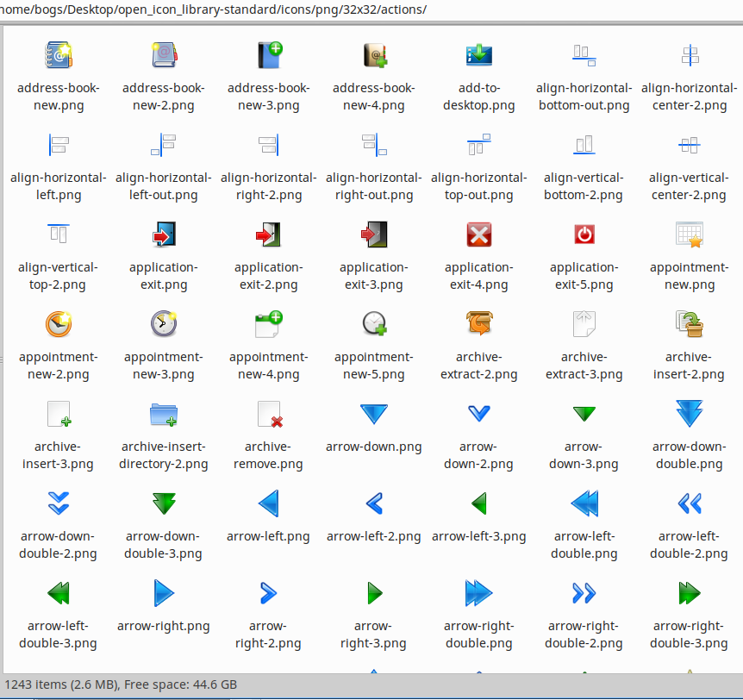Screen dimensions: 743x700
Task: Click the red power application-exit-5.png icon
Action: 584,234
